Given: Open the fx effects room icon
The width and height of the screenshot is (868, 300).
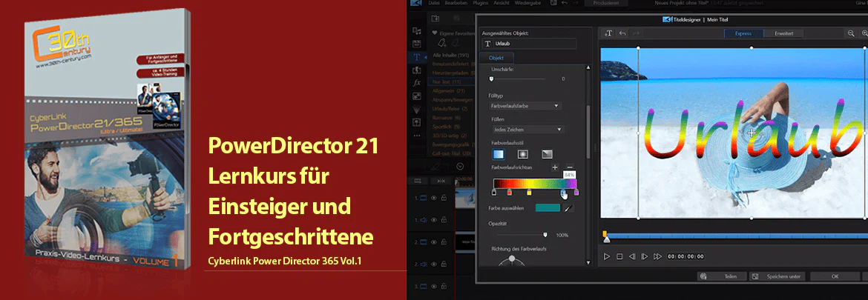Looking at the screenshot, I should pyautogui.click(x=417, y=82).
